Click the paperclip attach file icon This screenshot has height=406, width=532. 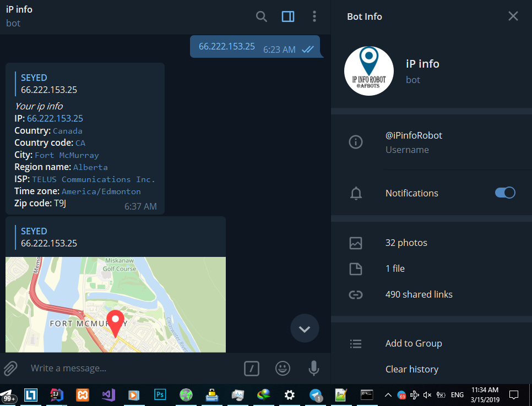tap(10, 369)
